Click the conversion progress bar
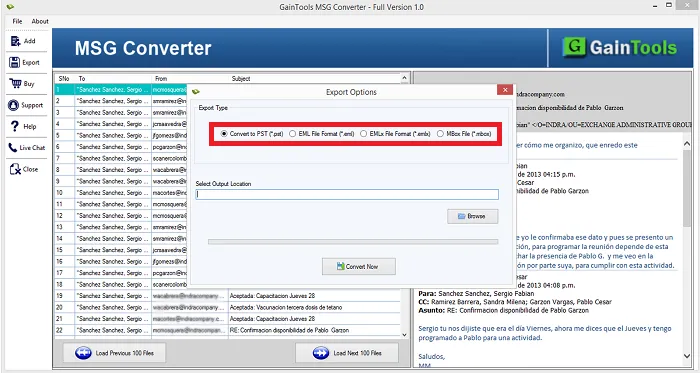Image resolution: width=700 pixels, height=373 pixels. (x=353, y=242)
